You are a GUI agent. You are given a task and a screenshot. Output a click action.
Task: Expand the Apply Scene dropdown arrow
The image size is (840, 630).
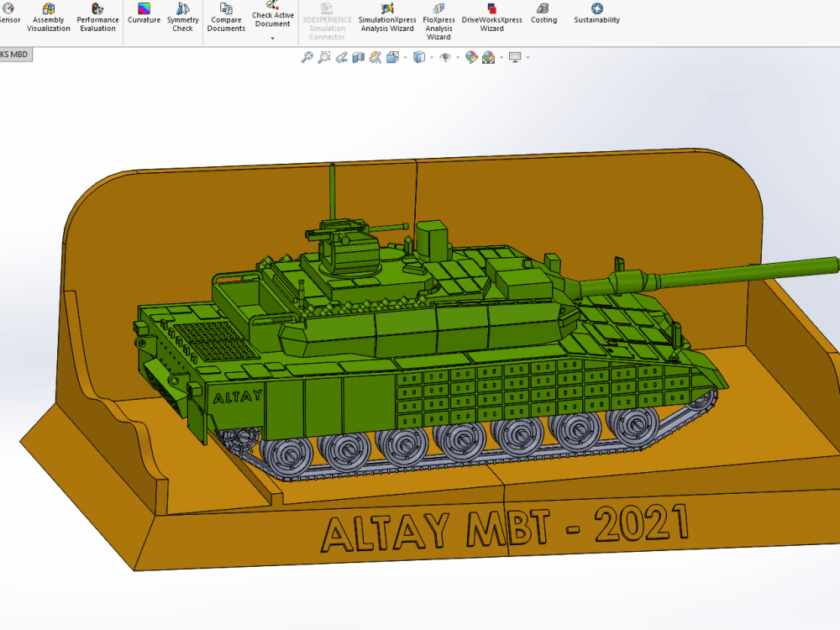(x=501, y=57)
